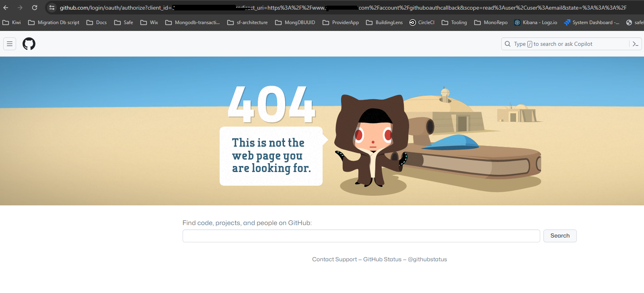
Task: Open the Safe bookmark folder
Action: point(123,23)
